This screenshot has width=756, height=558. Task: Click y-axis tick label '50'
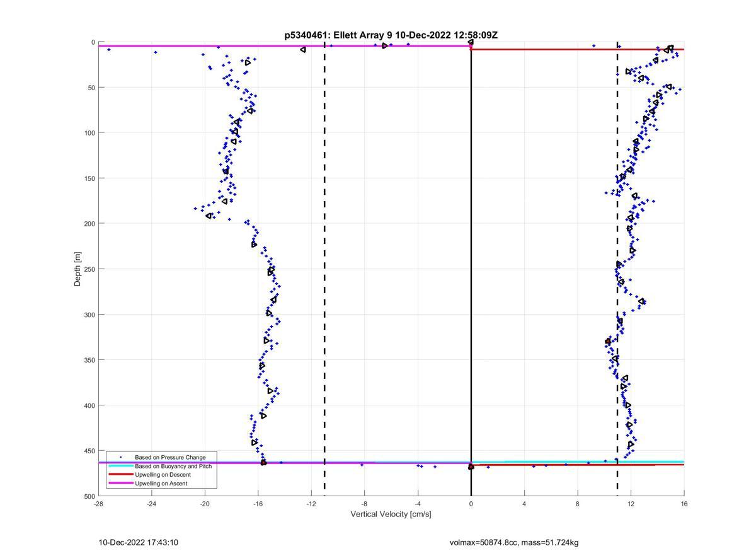click(x=91, y=88)
